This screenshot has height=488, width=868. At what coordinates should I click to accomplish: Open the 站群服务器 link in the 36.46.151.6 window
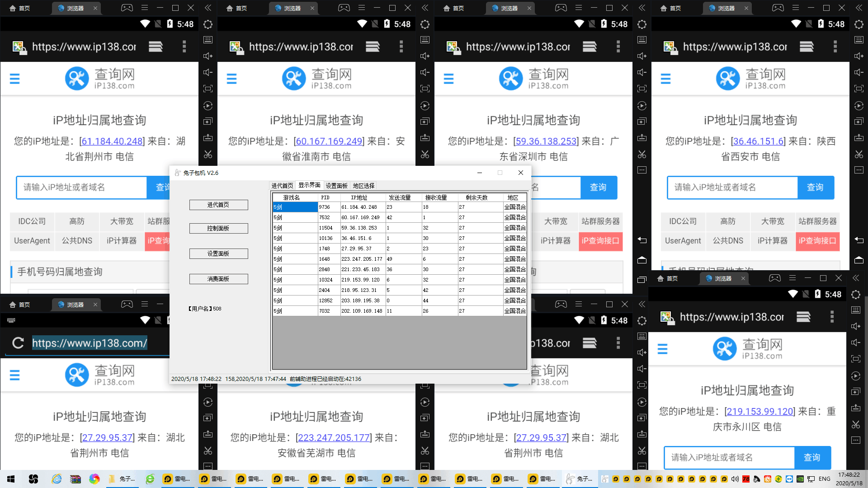click(817, 221)
